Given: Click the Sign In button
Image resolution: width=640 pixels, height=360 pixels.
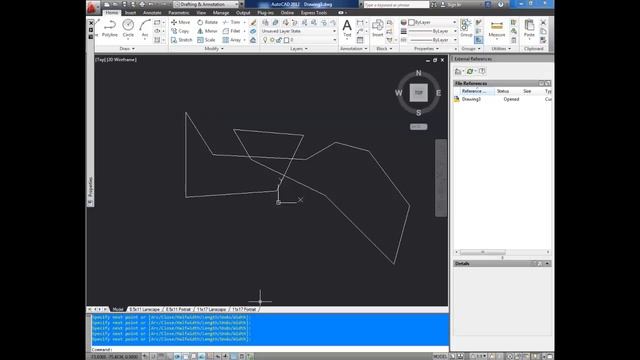Looking at the screenshot, I should click(x=450, y=4).
